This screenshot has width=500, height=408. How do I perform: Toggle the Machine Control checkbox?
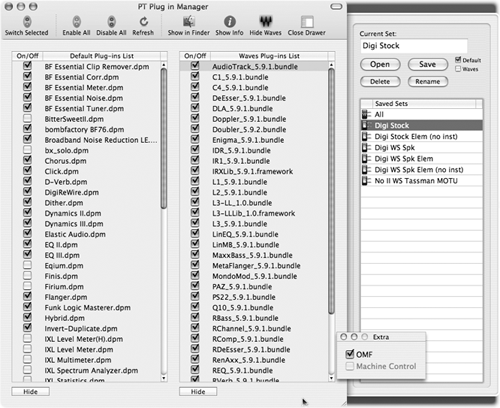[350, 366]
